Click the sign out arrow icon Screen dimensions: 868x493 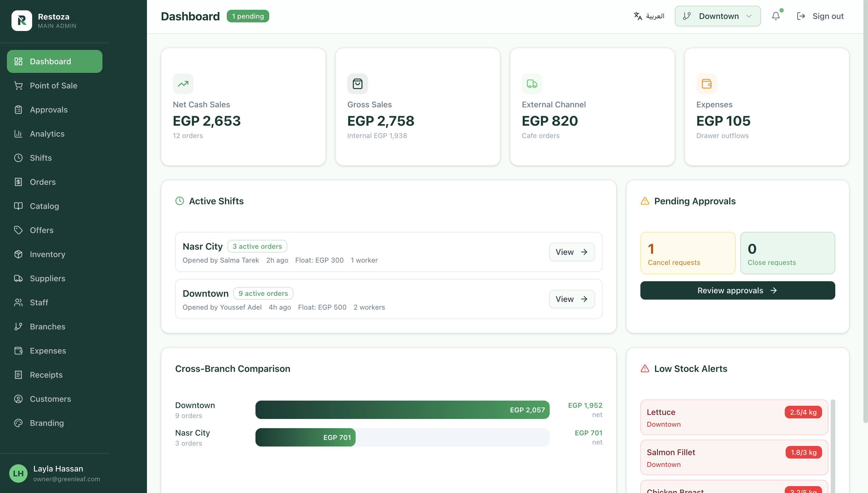(801, 16)
